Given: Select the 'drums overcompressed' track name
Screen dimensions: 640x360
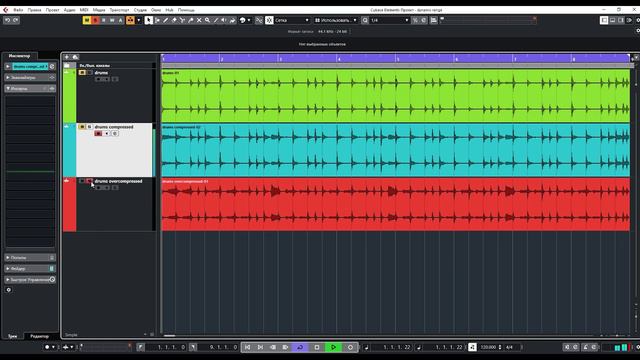Looking at the screenshot, I should (118, 181).
